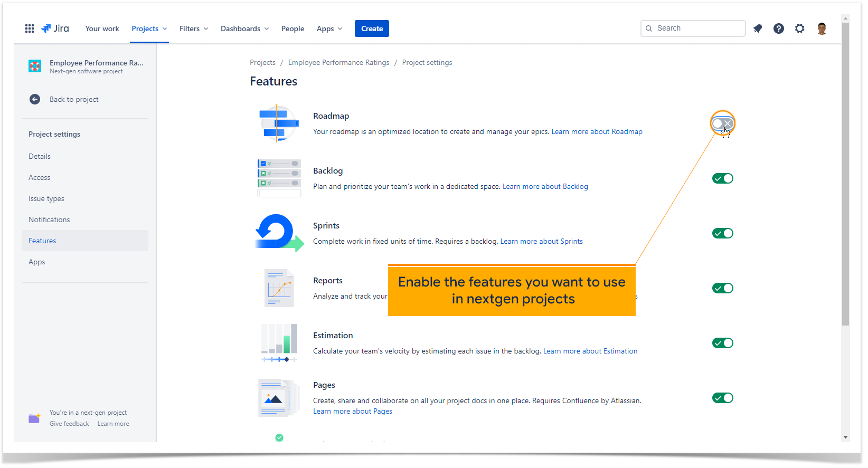Screen dimensions: 868x468
Task: Turn off the Sprints toggle
Action: click(x=723, y=233)
